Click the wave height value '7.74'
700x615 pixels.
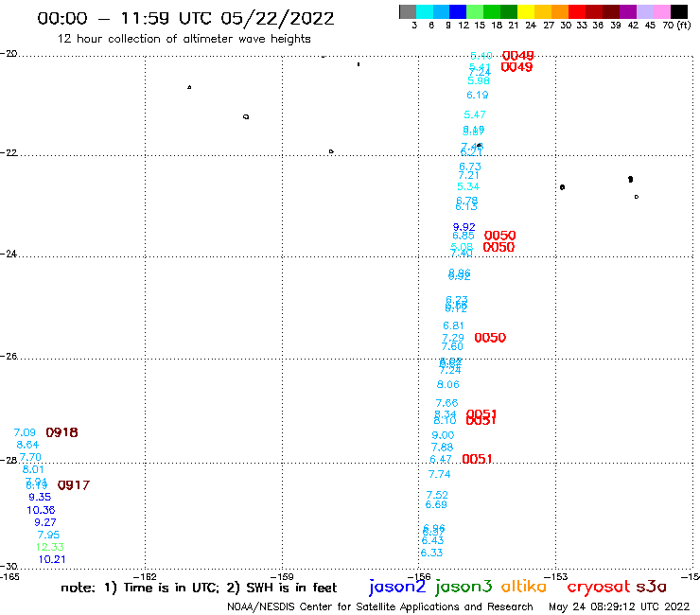click(x=439, y=475)
